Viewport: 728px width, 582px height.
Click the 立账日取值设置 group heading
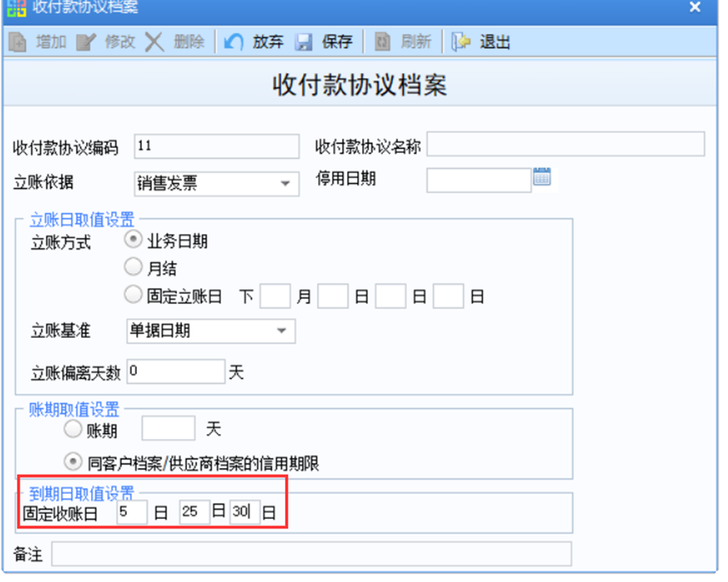point(82,220)
